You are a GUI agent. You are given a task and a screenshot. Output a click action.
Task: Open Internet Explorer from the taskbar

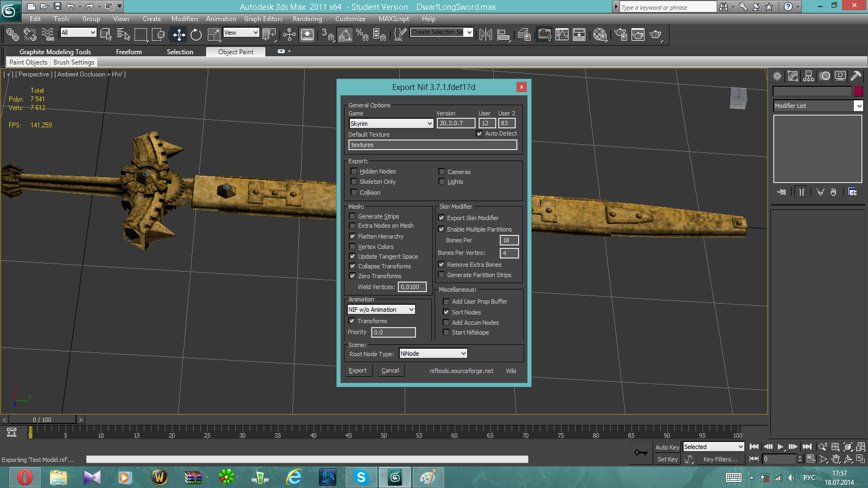pos(294,477)
